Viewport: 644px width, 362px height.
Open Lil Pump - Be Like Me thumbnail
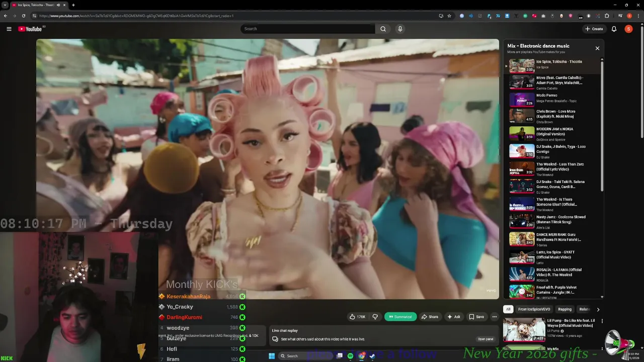tap(524, 330)
